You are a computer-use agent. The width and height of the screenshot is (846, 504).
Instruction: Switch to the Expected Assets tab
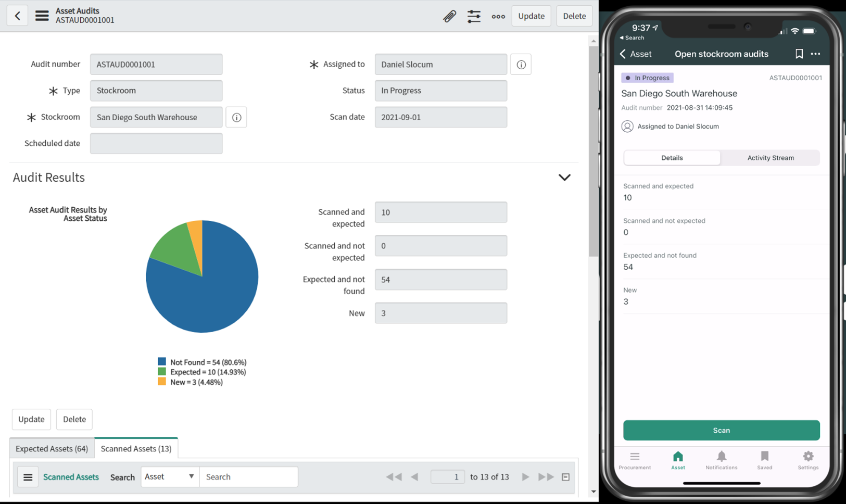pos(51,448)
